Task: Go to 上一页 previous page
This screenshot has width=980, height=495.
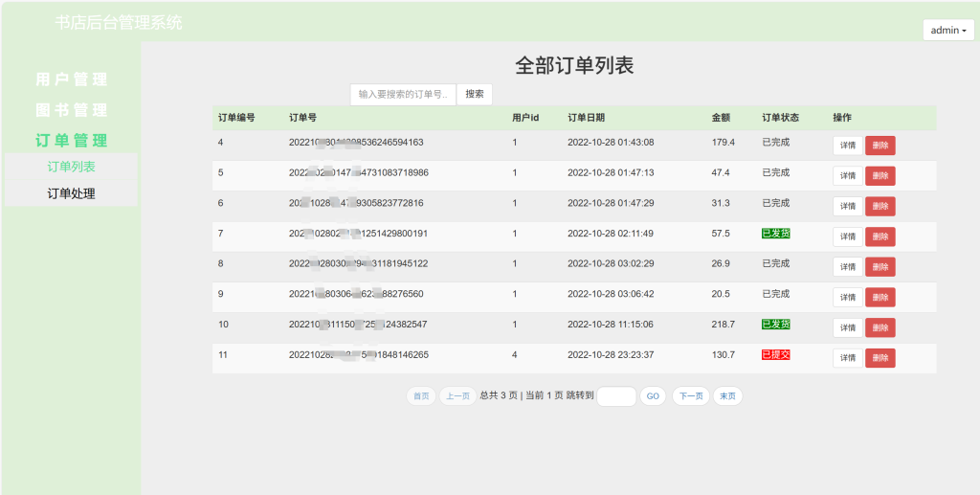Action: click(457, 396)
